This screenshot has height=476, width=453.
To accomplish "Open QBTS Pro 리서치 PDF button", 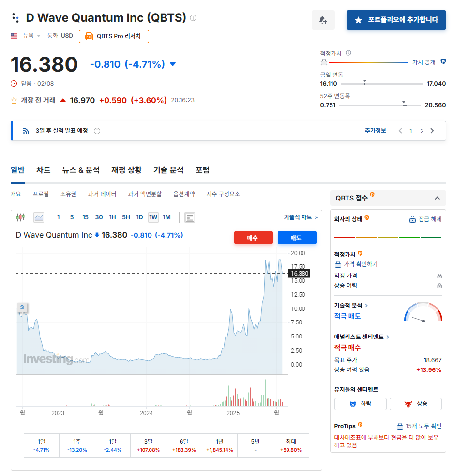I will tap(114, 36).
